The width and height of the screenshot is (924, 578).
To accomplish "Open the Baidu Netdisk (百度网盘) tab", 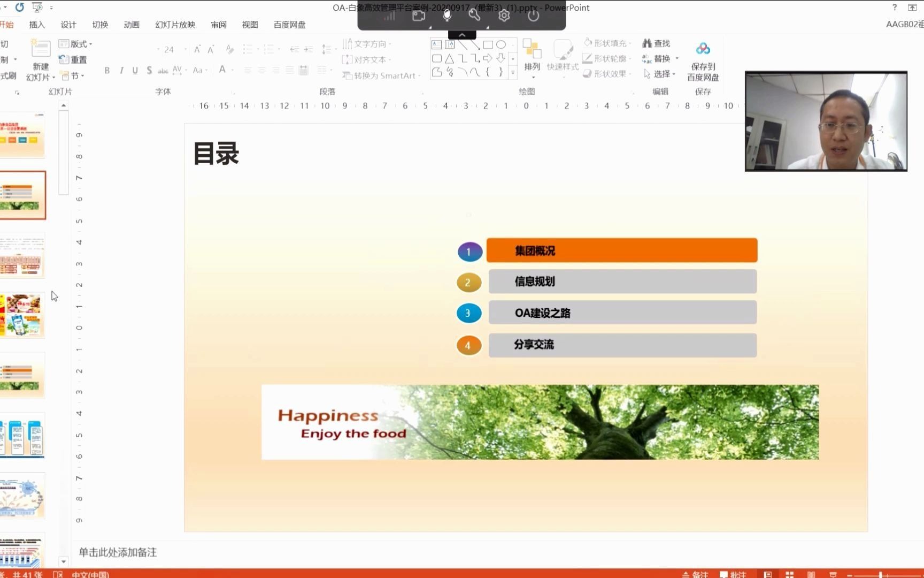I will click(x=290, y=25).
